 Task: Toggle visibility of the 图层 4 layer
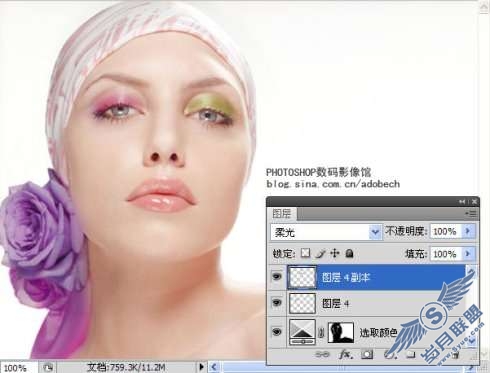[277, 303]
